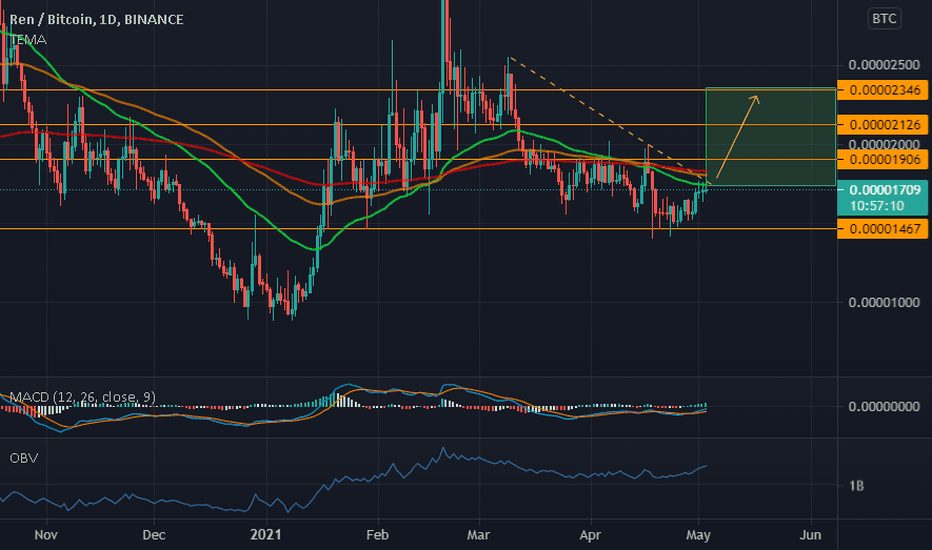Click the Feb date on time axis

[x=377, y=535]
